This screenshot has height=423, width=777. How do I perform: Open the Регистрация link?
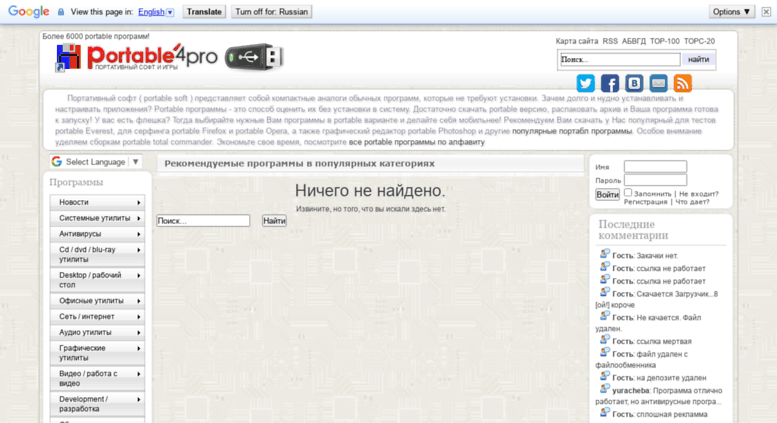[x=645, y=202]
